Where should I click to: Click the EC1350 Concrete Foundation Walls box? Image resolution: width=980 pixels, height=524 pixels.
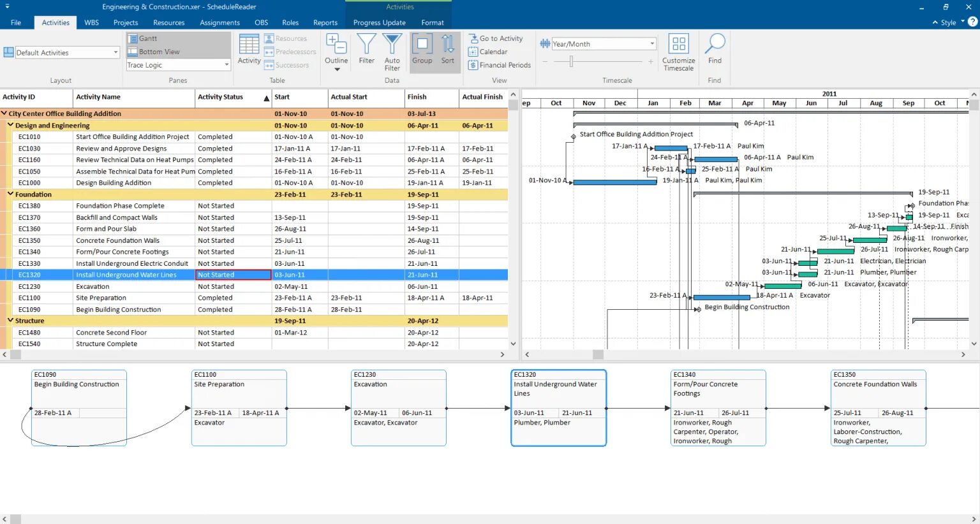point(878,408)
